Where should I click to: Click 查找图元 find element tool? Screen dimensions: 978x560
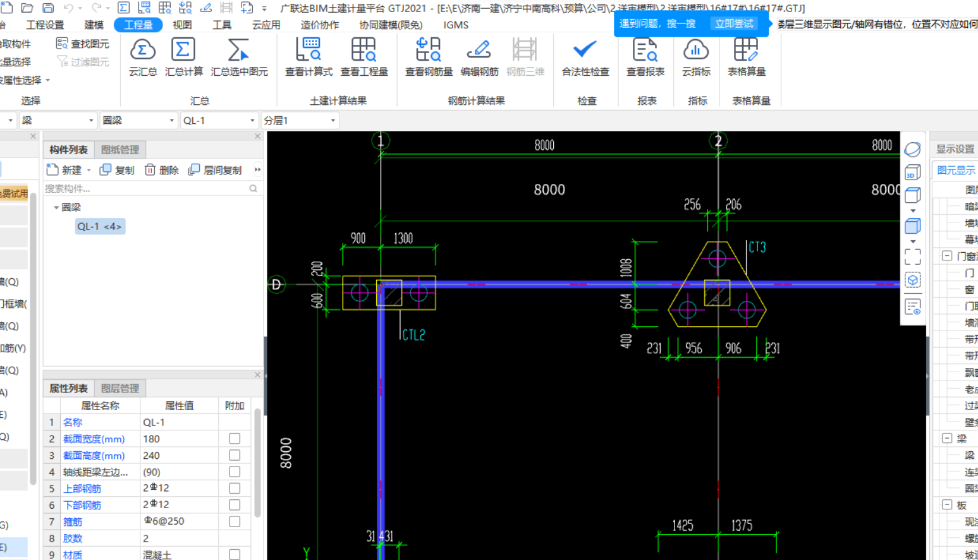pyautogui.click(x=83, y=44)
